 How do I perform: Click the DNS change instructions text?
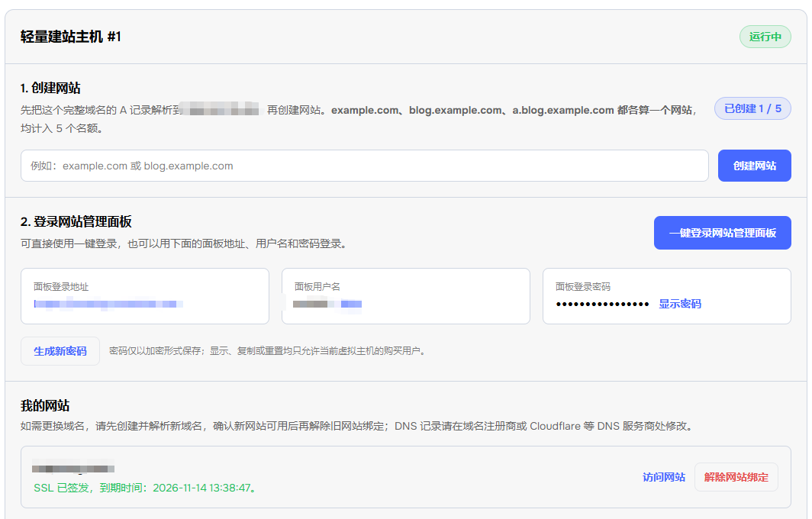click(357, 427)
